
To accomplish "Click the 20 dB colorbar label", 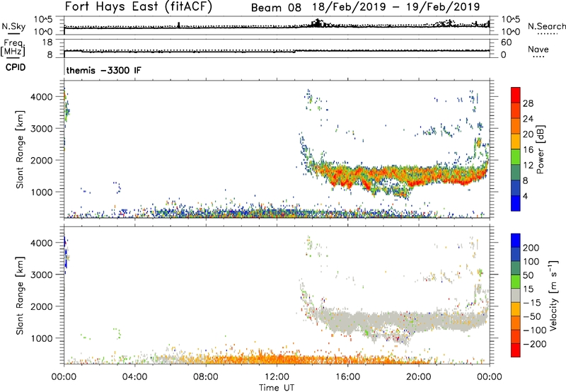I will 528,134.
